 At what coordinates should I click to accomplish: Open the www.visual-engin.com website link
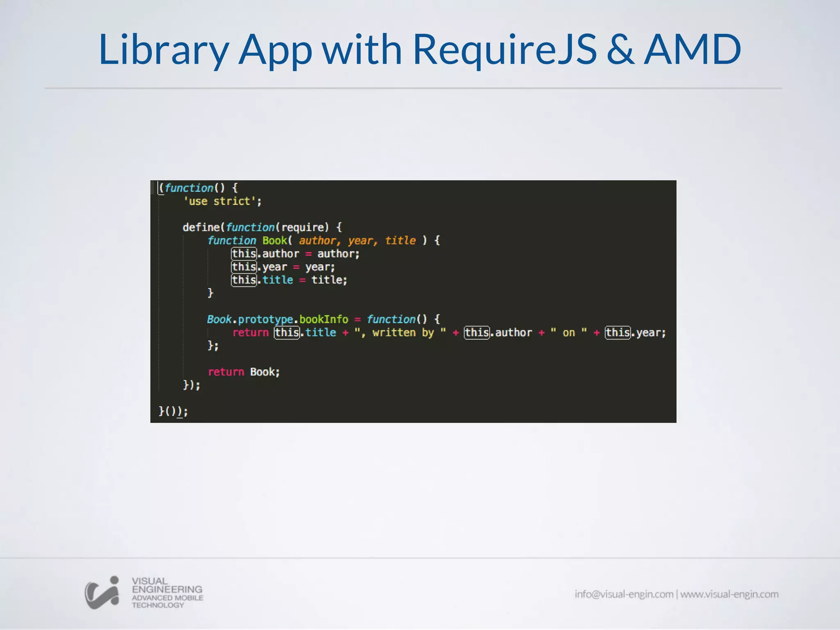[x=729, y=594]
